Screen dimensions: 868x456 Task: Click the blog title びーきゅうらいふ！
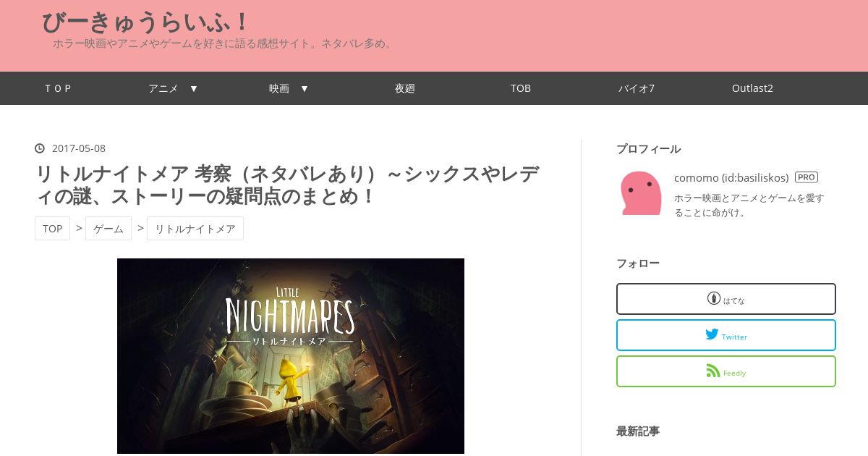click(x=145, y=22)
